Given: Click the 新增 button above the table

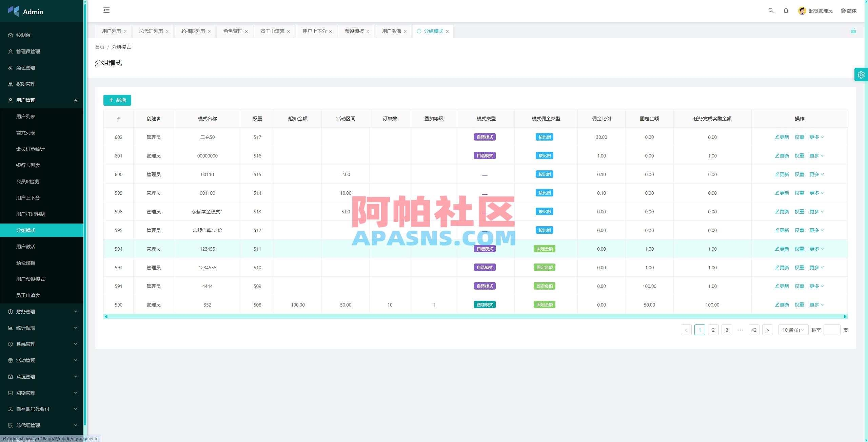Looking at the screenshot, I should pos(117,100).
